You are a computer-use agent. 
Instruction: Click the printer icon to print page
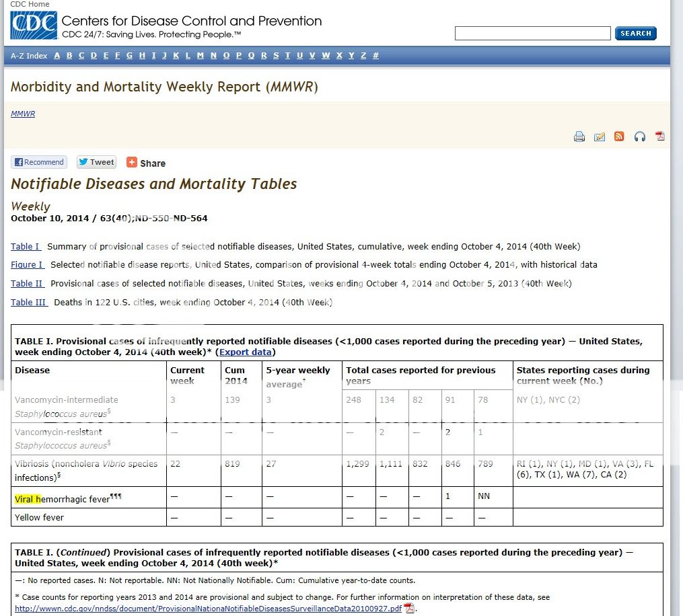pyautogui.click(x=579, y=137)
